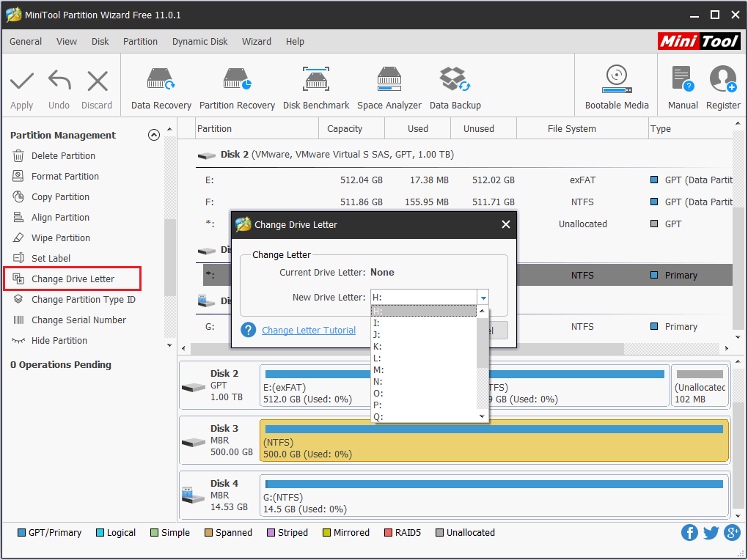Select the E: exFAT partition row

463,180
